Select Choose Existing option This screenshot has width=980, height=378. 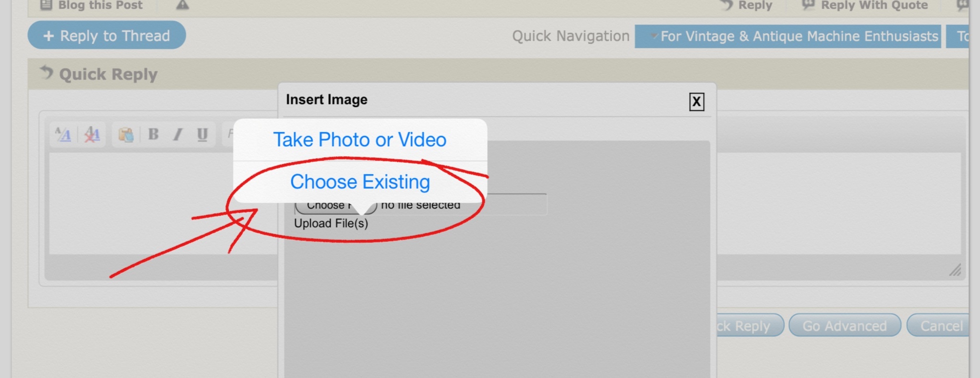360,182
